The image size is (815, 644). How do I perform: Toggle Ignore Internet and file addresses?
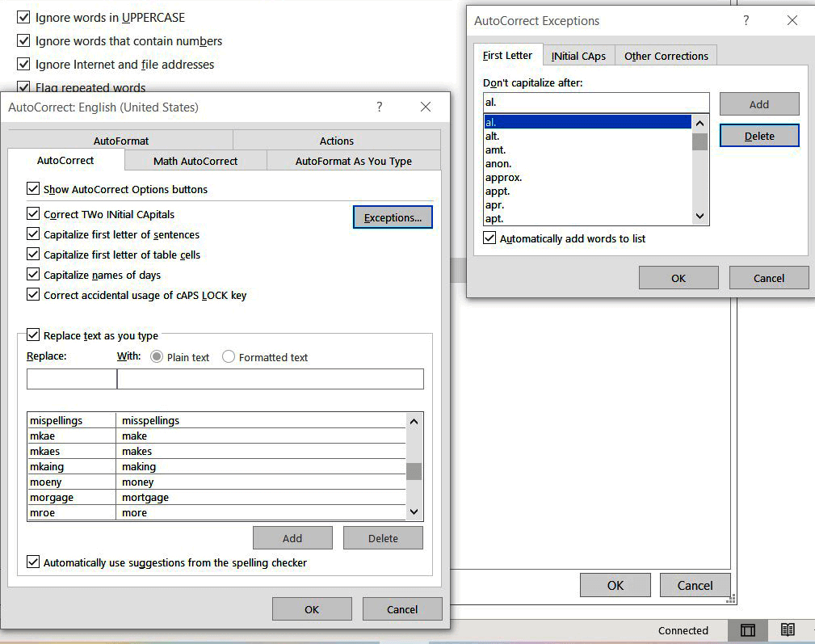[x=23, y=64]
